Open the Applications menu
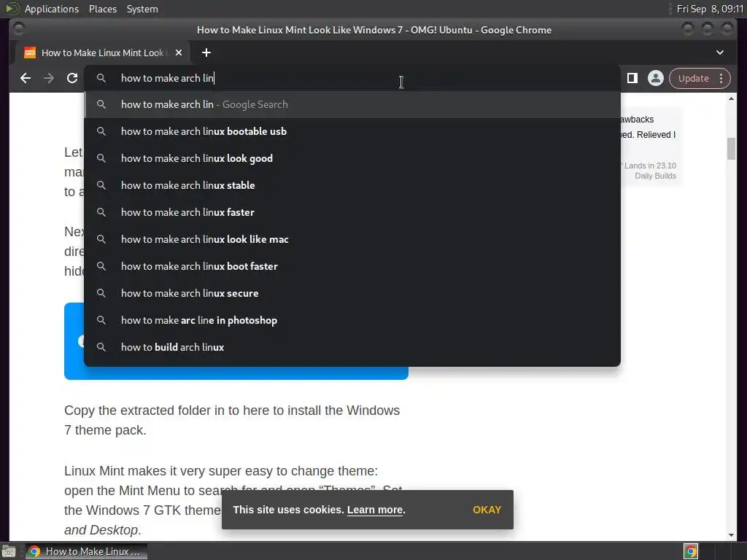This screenshot has height=560, width=747. tap(52, 9)
